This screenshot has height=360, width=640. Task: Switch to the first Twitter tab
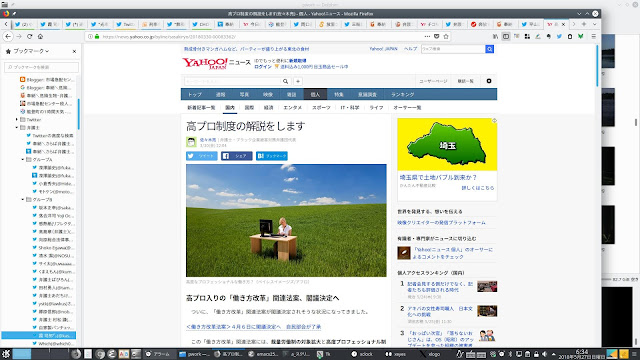coord(24,24)
